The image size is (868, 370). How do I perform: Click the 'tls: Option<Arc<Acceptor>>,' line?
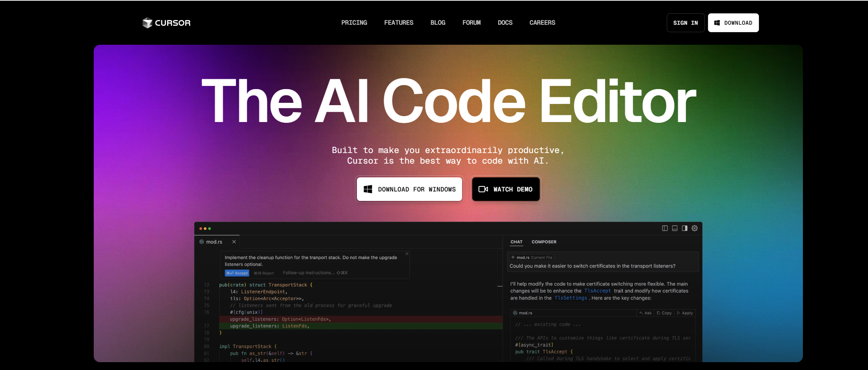[267, 299]
